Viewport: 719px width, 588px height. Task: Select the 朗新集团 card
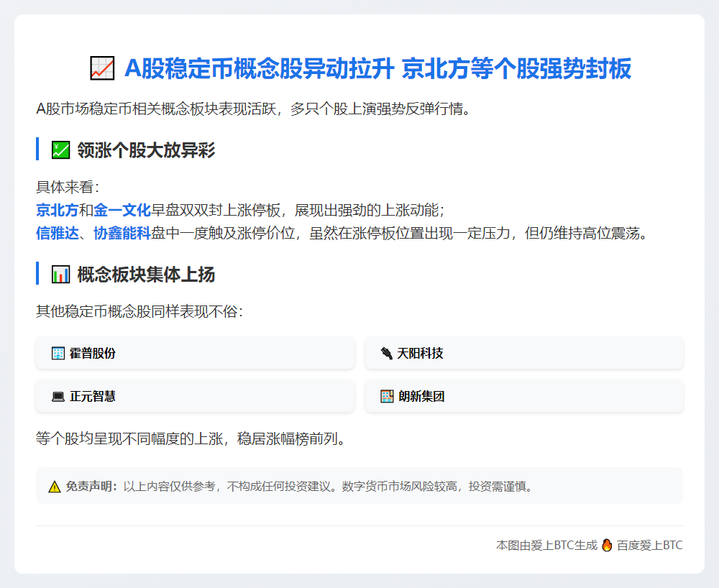(x=524, y=396)
